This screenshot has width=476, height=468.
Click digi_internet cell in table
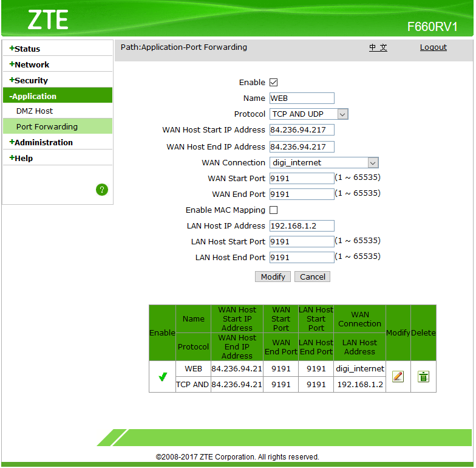pyautogui.click(x=361, y=370)
